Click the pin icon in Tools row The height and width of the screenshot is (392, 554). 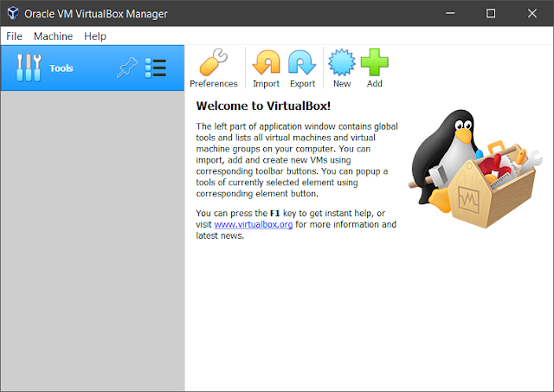click(127, 67)
